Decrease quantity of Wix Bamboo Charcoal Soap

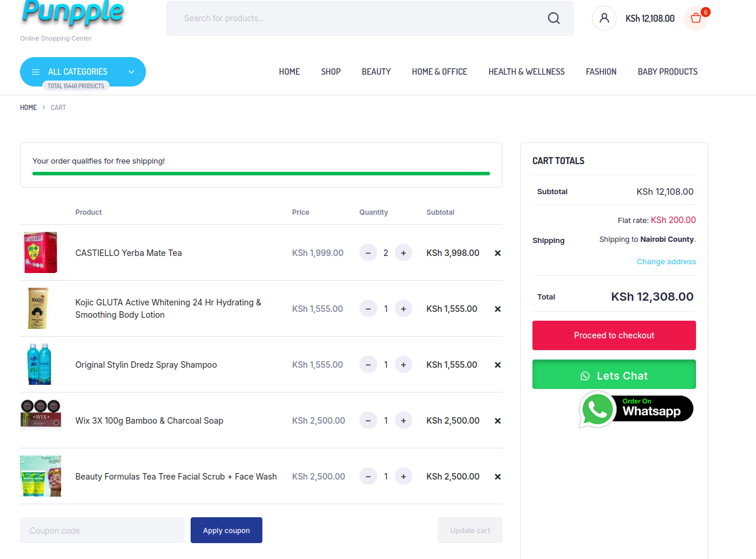coord(368,421)
